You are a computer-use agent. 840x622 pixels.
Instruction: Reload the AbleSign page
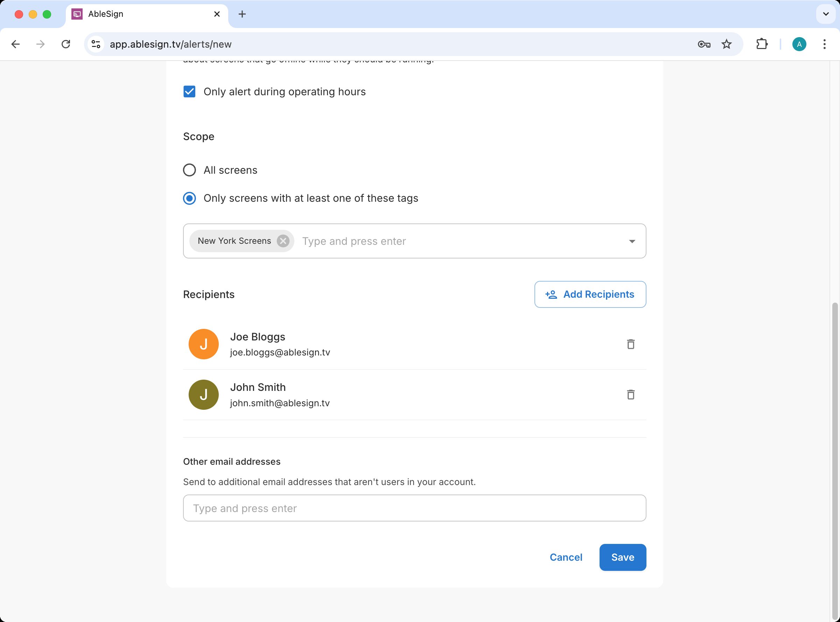click(x=66, y=44)
